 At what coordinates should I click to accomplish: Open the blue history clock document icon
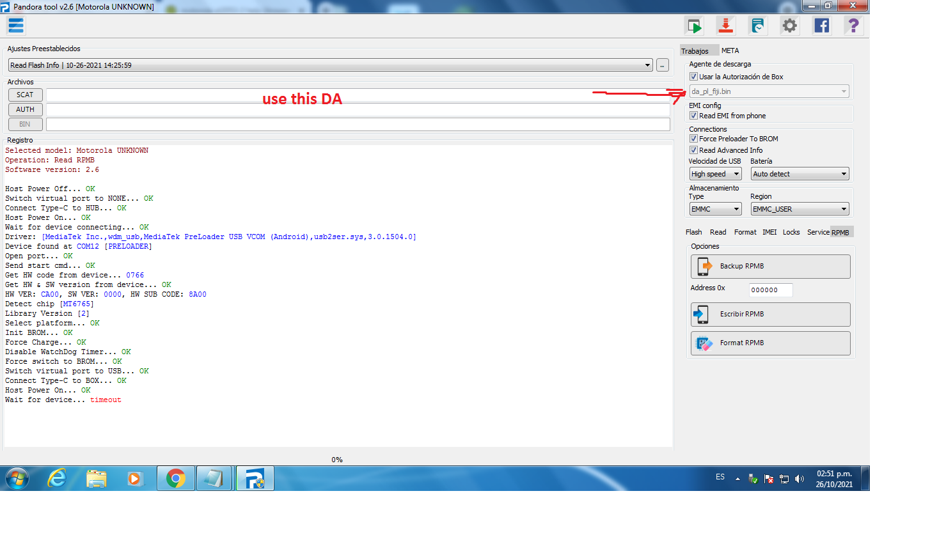758,26
